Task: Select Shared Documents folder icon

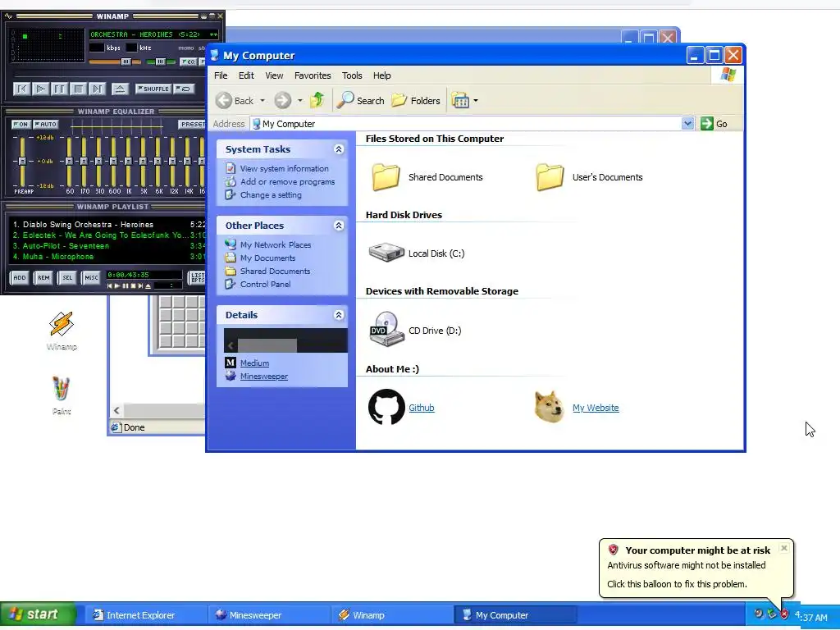Action: pyautogui.click(x=386, y=177)
